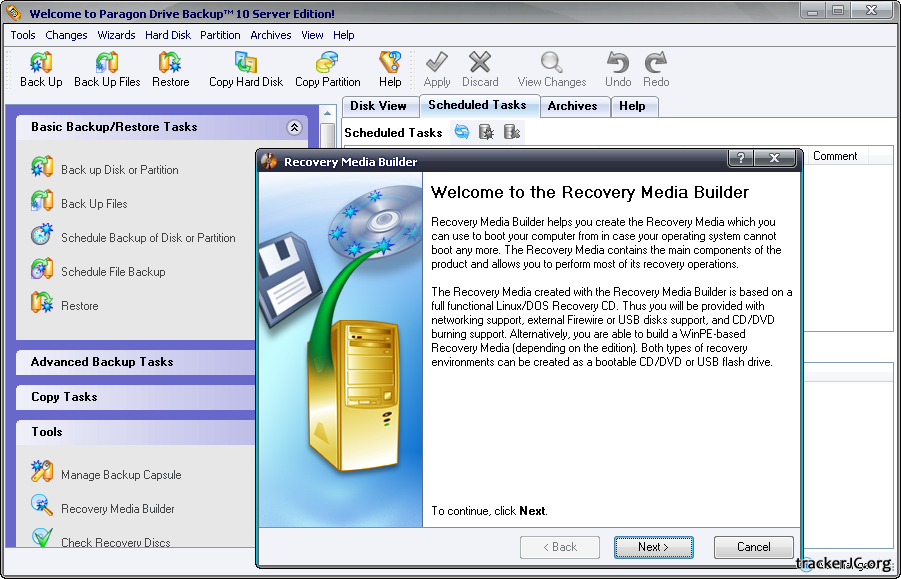Switch to the Archives tab
Viewport: 901px width, 579px height.
pyautogui.click(x=572, y=106)
